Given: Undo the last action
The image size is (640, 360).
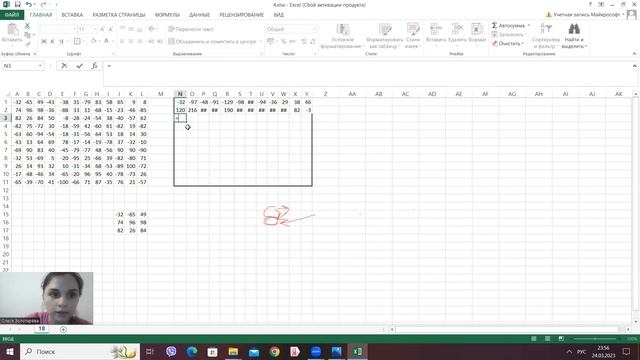Looking at the screenshot, I should [x=29, y=4].
